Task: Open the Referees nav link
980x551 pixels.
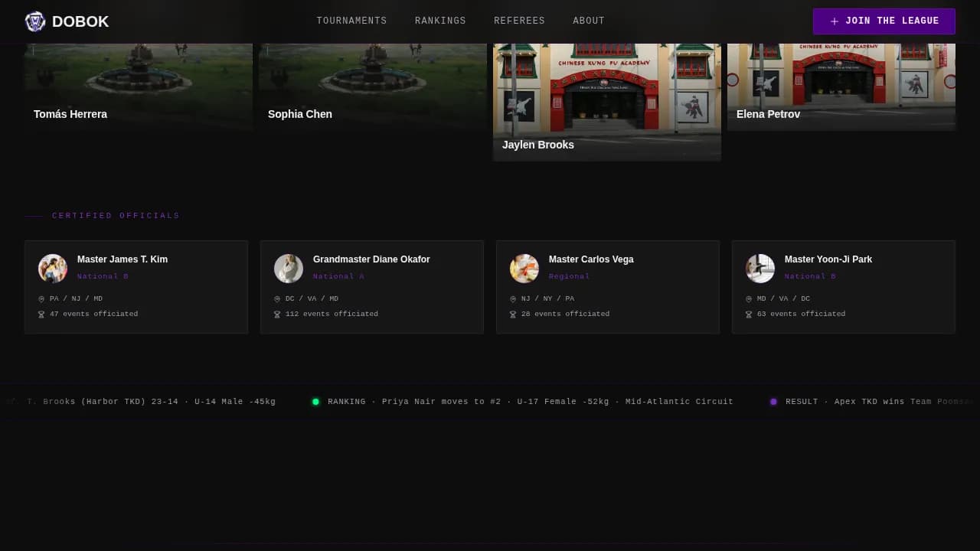Action: pos(519,21)
